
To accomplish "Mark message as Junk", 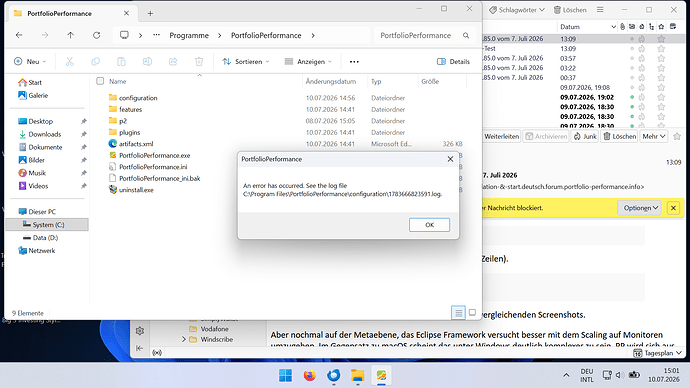I will (x=585, y=136).
